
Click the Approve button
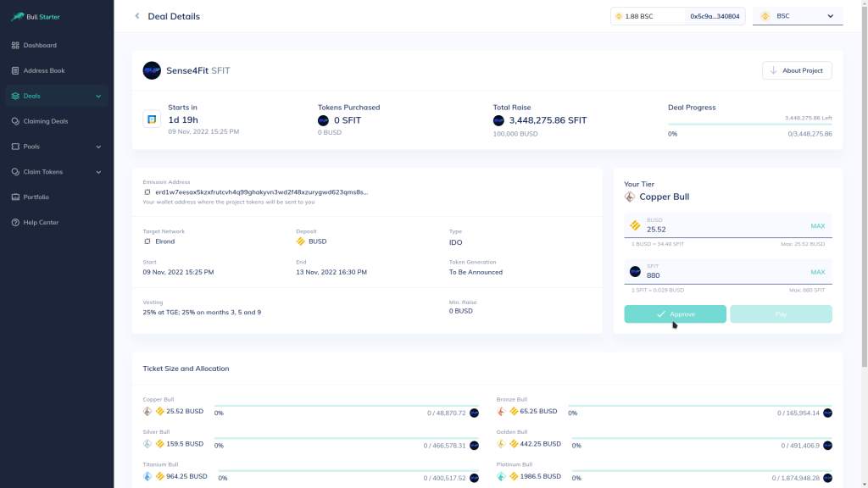click(675, 313)
